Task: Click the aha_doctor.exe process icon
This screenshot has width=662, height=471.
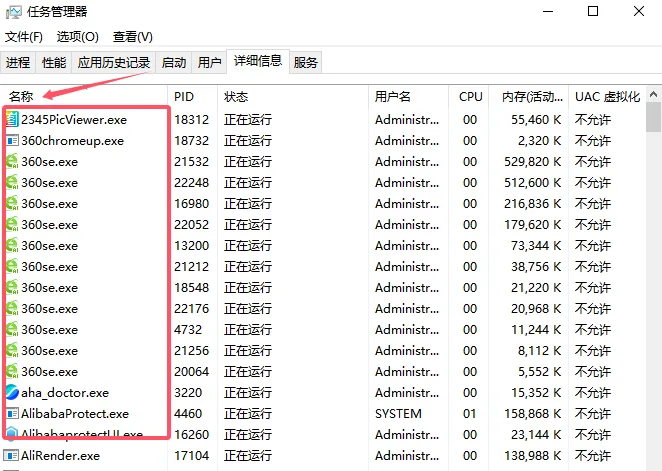Action: [12, 392]
